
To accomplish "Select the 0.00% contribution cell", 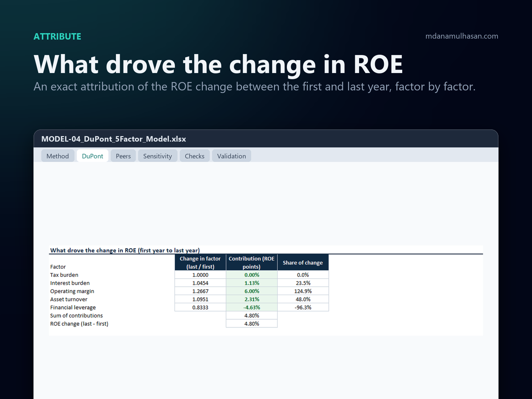I will [252, 275].
